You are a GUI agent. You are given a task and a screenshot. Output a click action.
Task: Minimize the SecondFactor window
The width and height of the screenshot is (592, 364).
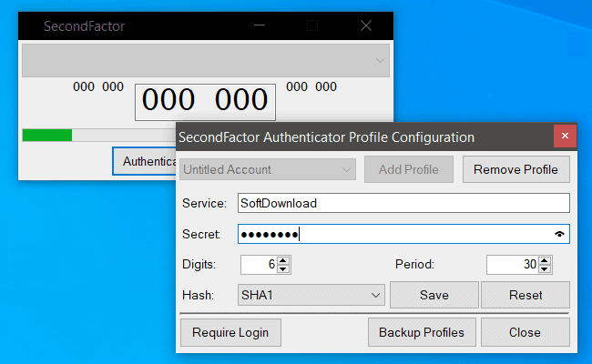[260, 25]
